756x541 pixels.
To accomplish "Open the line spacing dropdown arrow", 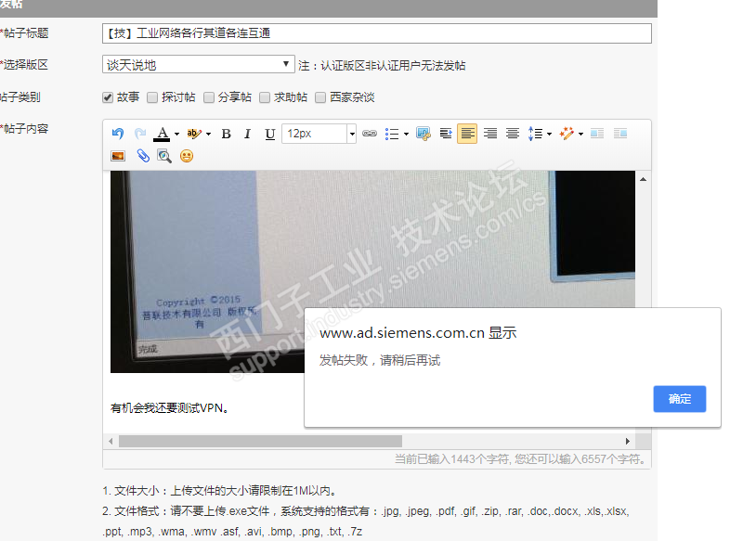I will [x=549, y=134].
